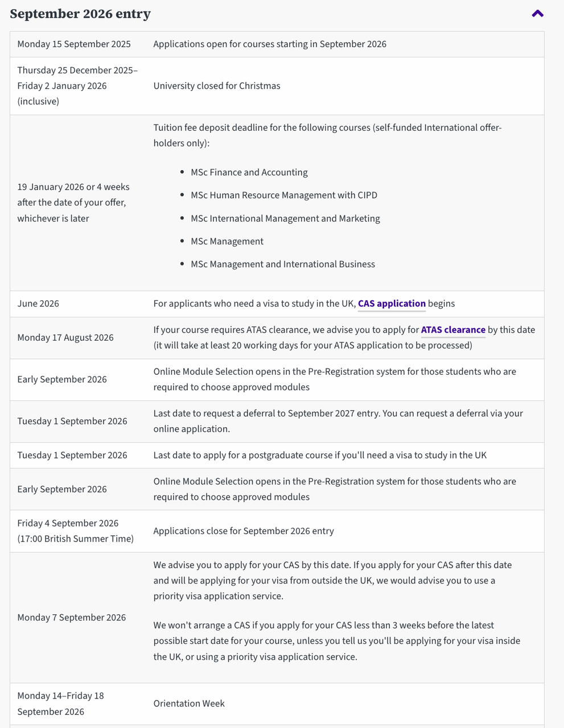Open the ATAS clearance link
This screenshot has width=564, height=728.
(453, 330)
